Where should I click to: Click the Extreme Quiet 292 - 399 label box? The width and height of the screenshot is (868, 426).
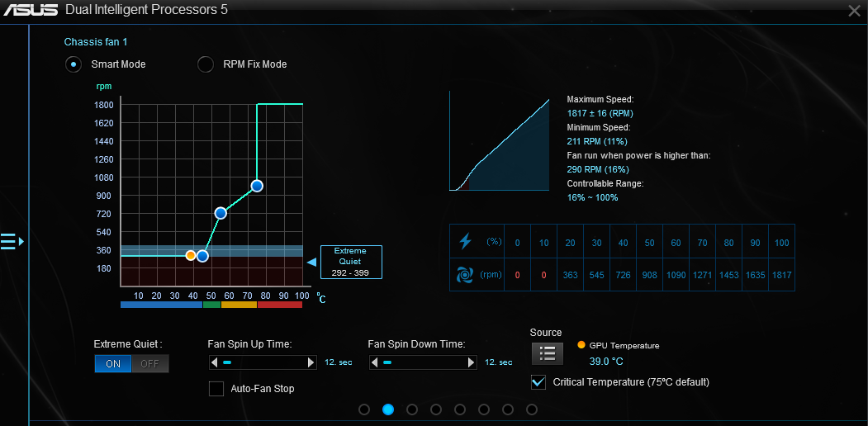[350, 262]
